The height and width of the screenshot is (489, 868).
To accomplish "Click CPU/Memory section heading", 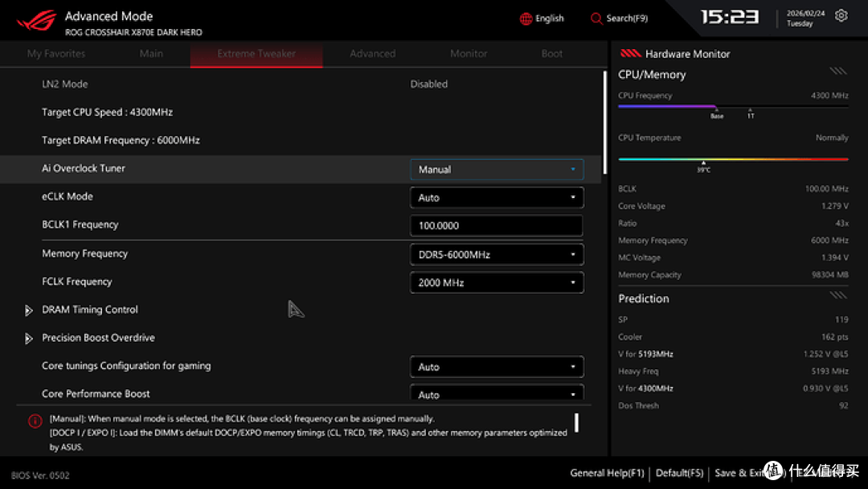I will (652, 75).
